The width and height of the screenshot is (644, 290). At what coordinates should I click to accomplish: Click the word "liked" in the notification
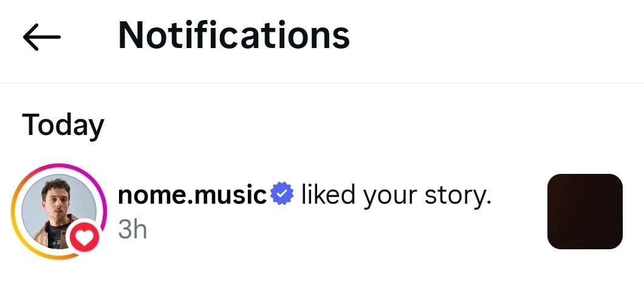click(328, 195)
